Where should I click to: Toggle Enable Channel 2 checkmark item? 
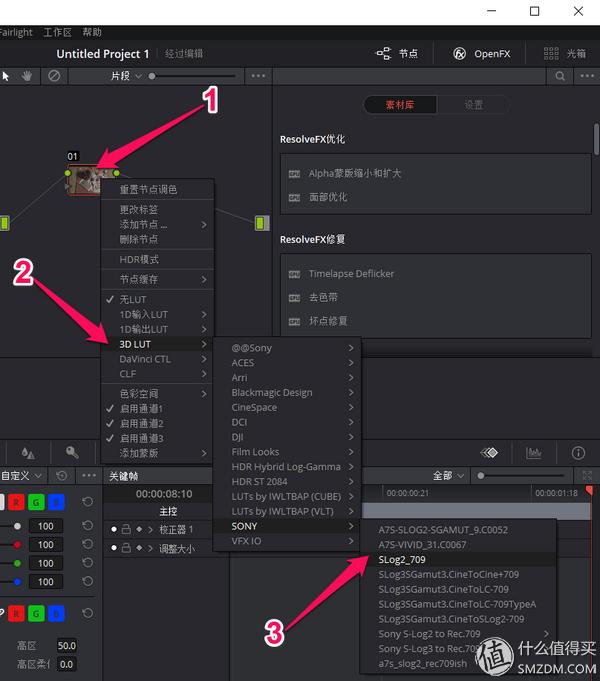(141, 424)
